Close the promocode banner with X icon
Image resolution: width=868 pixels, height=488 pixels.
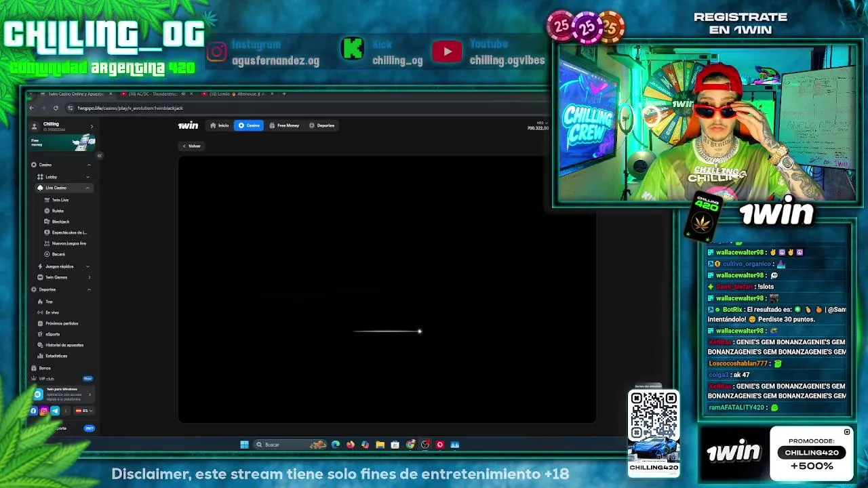click(847, 432)
